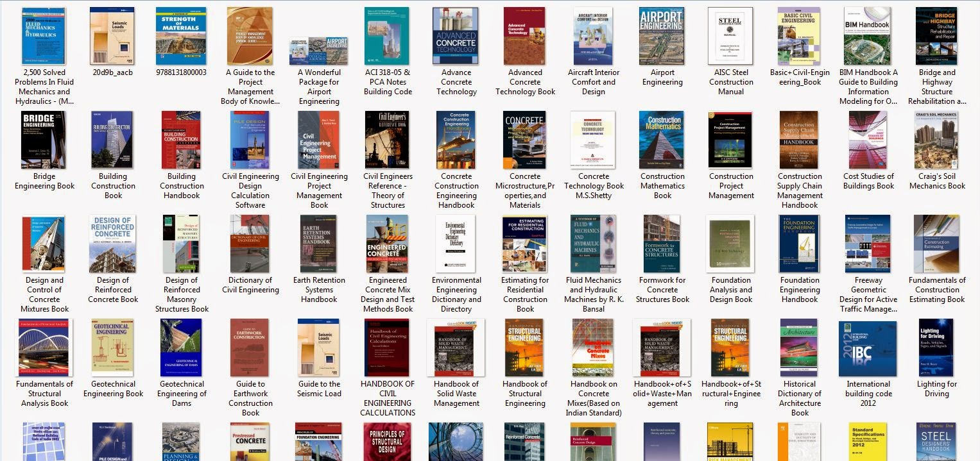980x461 pixels.
Task: Select the Handbook on Concrete Mixes (Indian Standard) thumbnail
Action: [593, 348]
